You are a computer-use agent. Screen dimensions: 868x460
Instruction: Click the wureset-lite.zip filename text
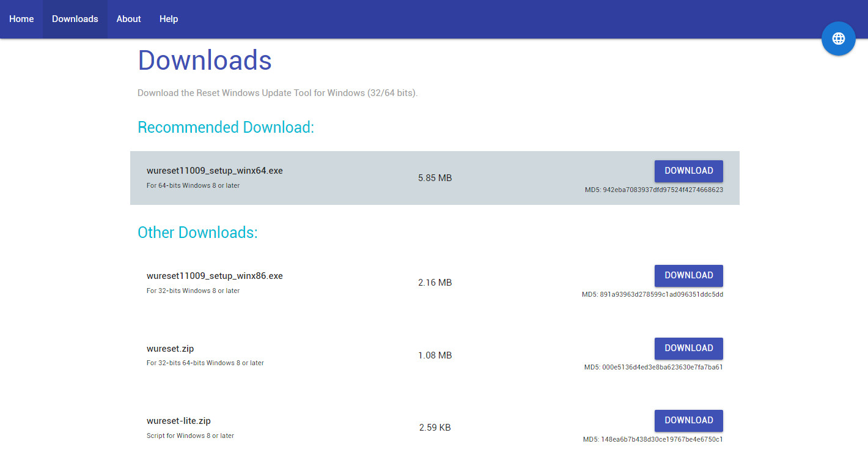(178, 421)
